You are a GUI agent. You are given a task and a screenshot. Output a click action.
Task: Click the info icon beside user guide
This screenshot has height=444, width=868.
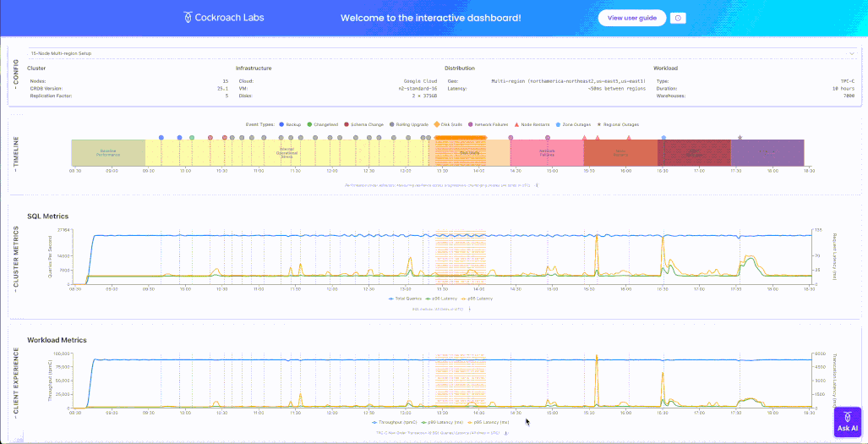click(679, 18)
